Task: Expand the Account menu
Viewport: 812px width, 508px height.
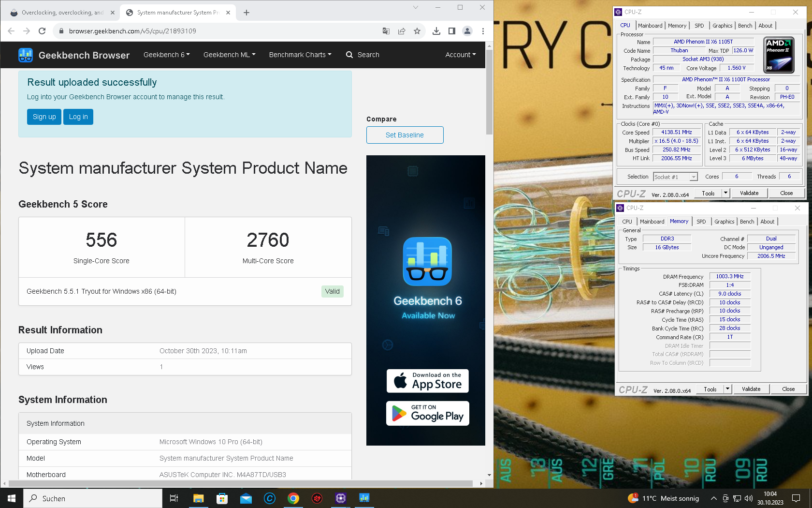Action: click(x=461, y=55)
